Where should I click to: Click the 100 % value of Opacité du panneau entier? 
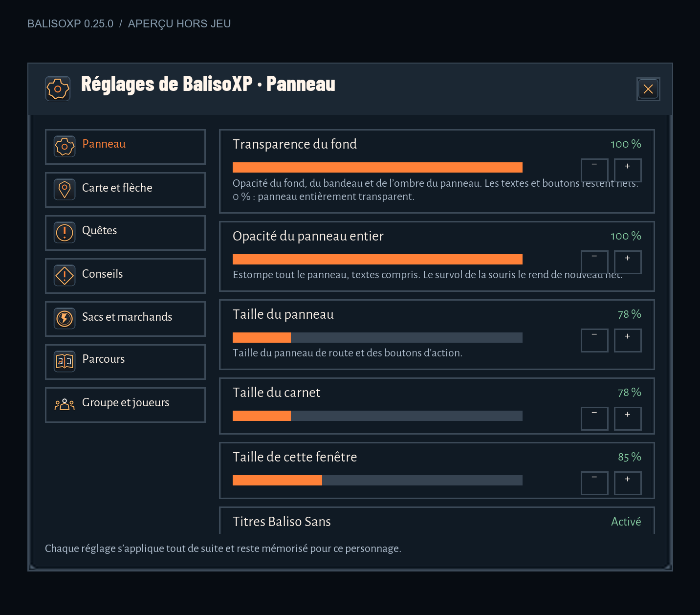(x=626, y=236)
